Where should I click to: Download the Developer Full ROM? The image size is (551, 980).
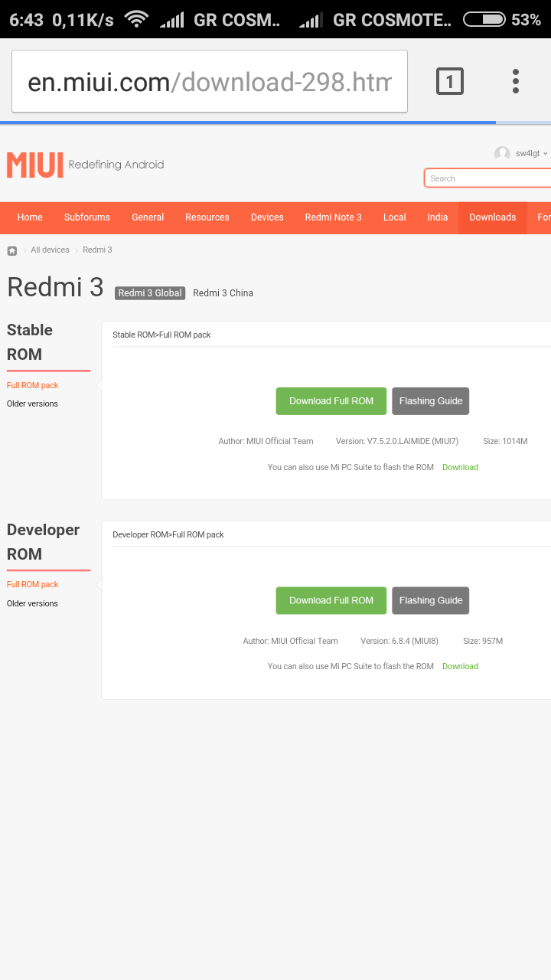pyautogui.click(x=331, y=601)
